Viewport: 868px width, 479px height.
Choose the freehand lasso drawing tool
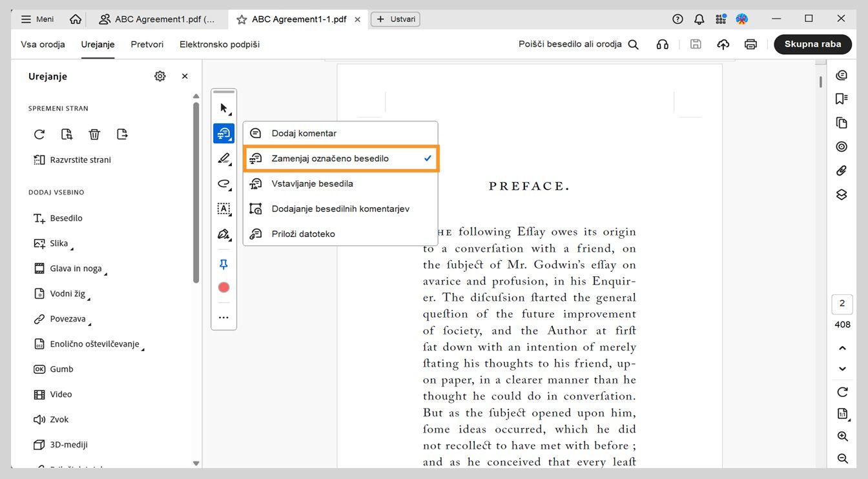pyautogui.click(x=224, y=184)
